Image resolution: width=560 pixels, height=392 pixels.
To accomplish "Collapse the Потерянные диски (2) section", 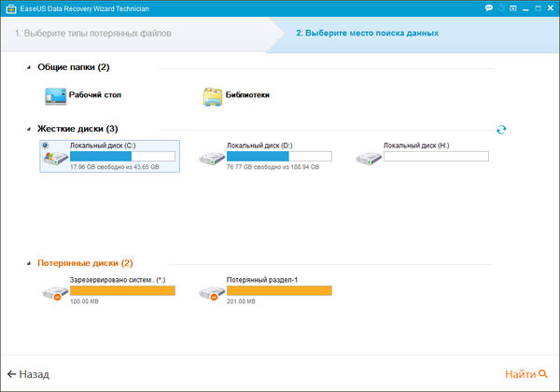I will (x=29, y=263).
